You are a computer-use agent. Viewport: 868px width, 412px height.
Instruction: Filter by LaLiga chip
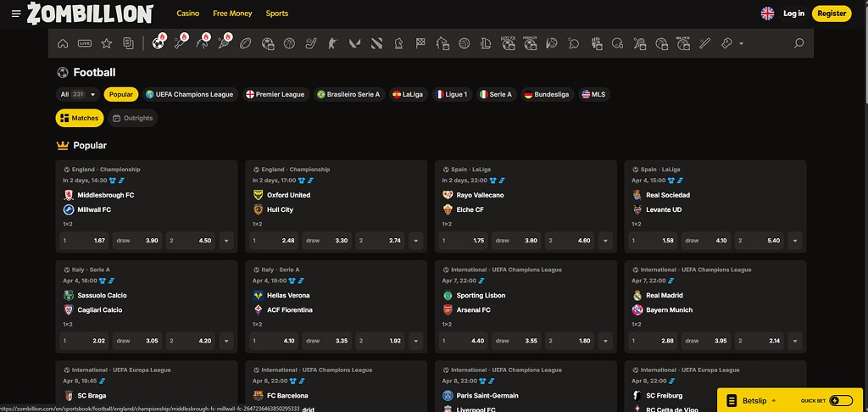pyautogui.click(x=408, y=94)
